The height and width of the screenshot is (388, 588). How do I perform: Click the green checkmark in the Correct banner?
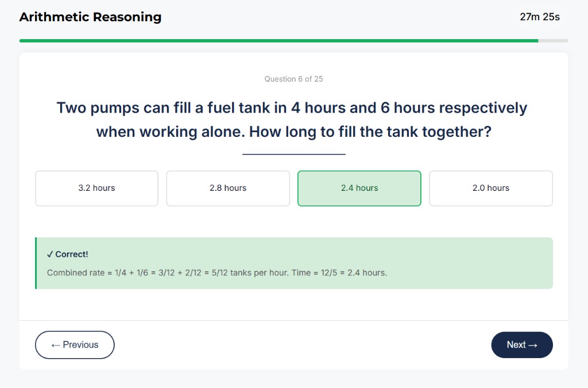pyautogui.click(x=51, y=253)
